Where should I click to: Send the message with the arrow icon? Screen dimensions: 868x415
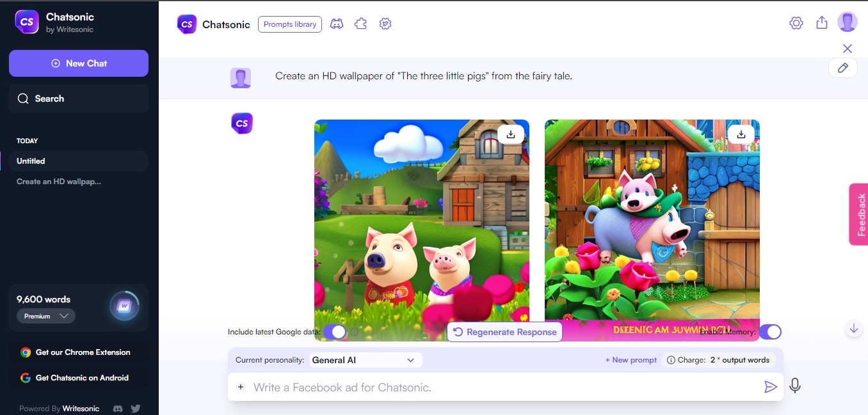771,387
